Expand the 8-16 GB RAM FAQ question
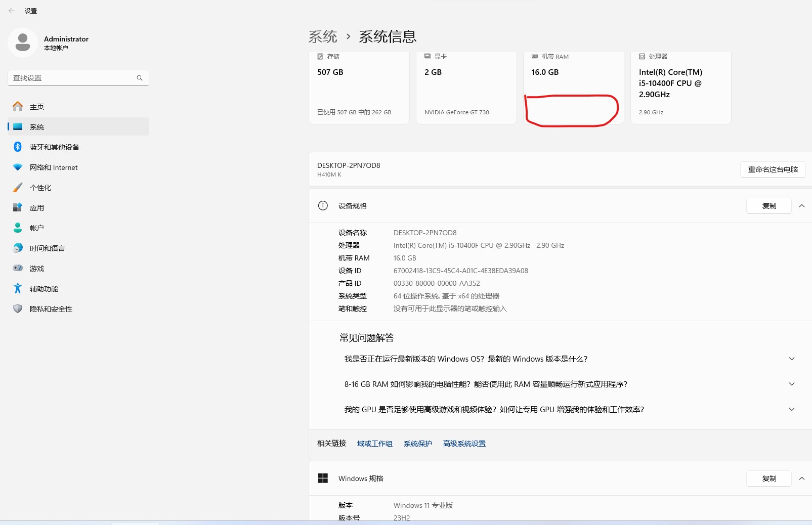 [792, 384]
